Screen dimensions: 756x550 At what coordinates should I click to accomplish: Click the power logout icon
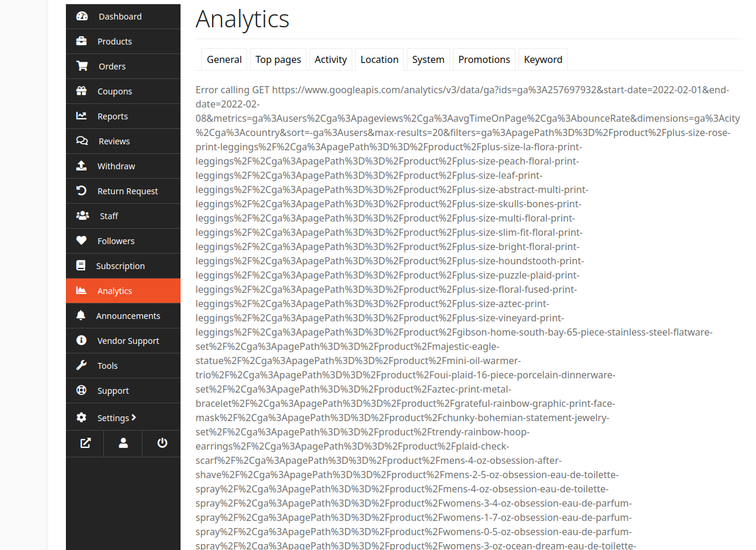(162, 443)
